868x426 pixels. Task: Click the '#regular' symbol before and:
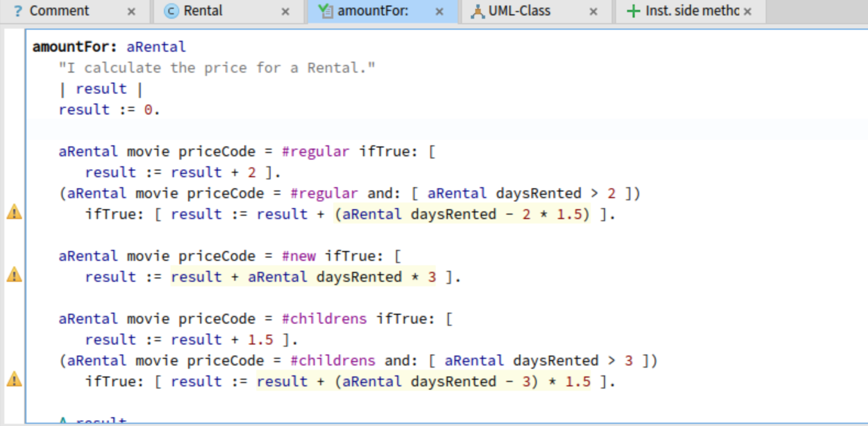pyautogui.click(x=324, y=193)
